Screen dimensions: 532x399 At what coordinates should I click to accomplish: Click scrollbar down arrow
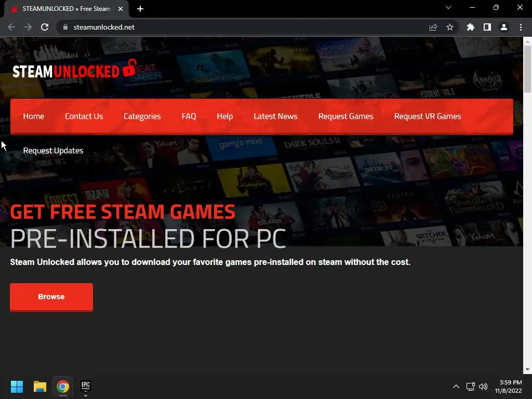click(527, 369)
